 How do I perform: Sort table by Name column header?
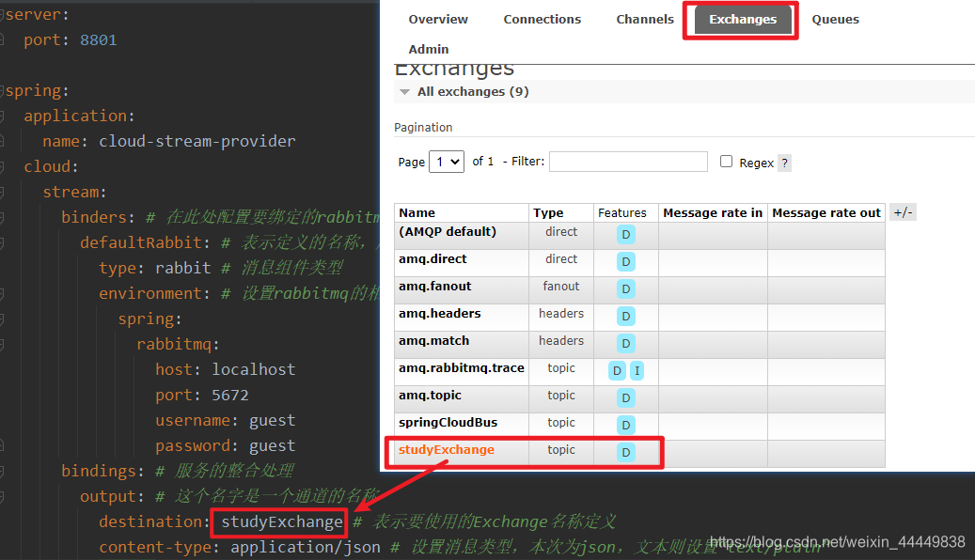pos(417,212)
